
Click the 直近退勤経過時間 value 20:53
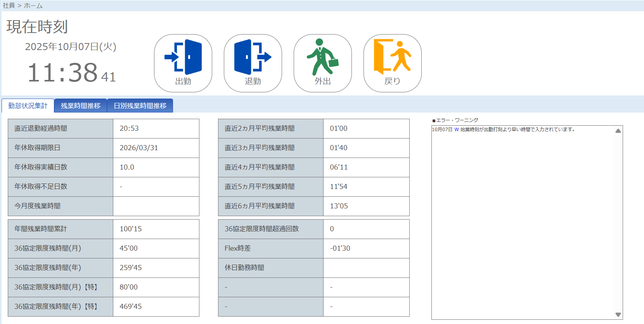click(x=129, y=128)
